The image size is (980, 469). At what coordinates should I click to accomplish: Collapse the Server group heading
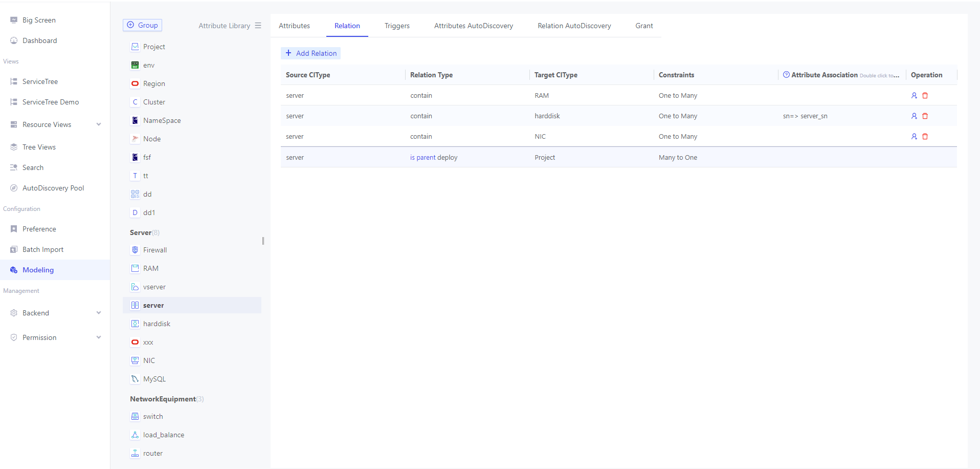pyautogui.click(x=145, y=232)
